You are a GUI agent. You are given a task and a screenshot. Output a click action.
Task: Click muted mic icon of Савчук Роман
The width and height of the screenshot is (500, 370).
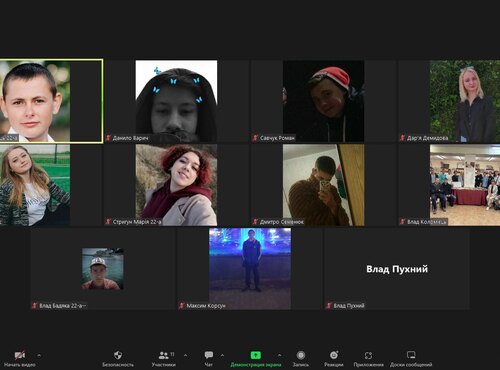(256, 138)
